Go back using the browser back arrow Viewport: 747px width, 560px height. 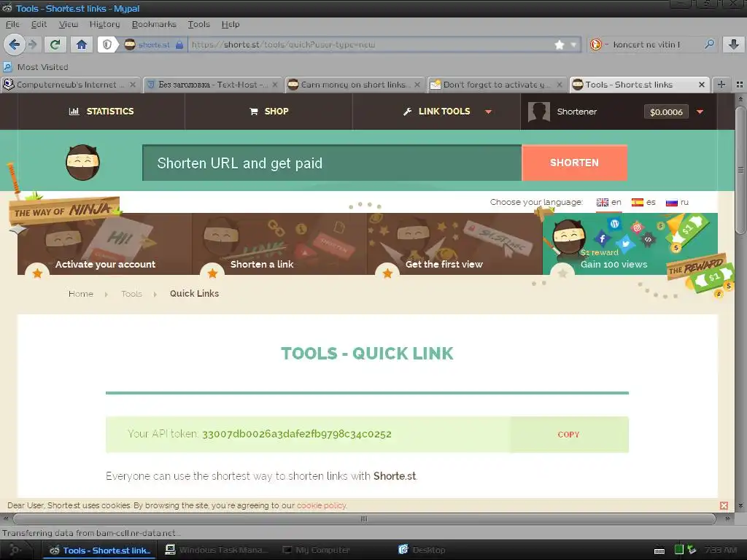[x=15, y=44]
